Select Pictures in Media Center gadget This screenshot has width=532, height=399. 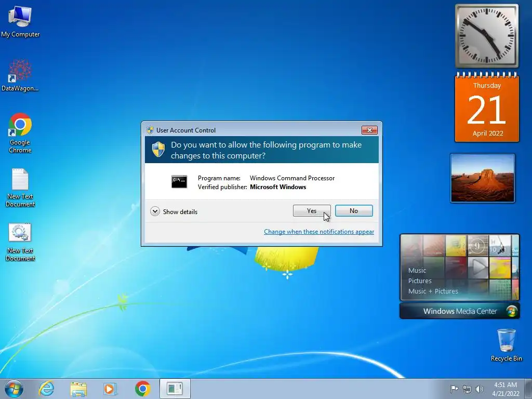click(x=420, y=281)
